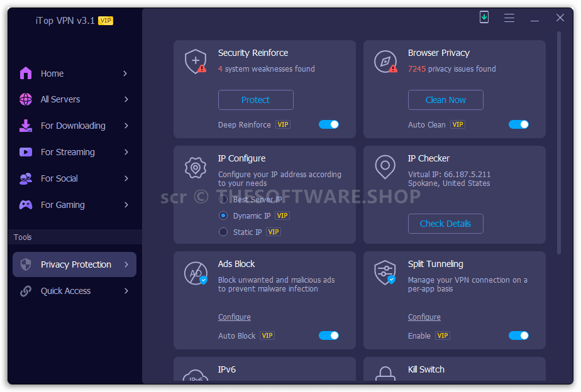This screenshot has height=392, width=581.
Task: Click the 'Spokane, United States' location text
Action: 449,183
